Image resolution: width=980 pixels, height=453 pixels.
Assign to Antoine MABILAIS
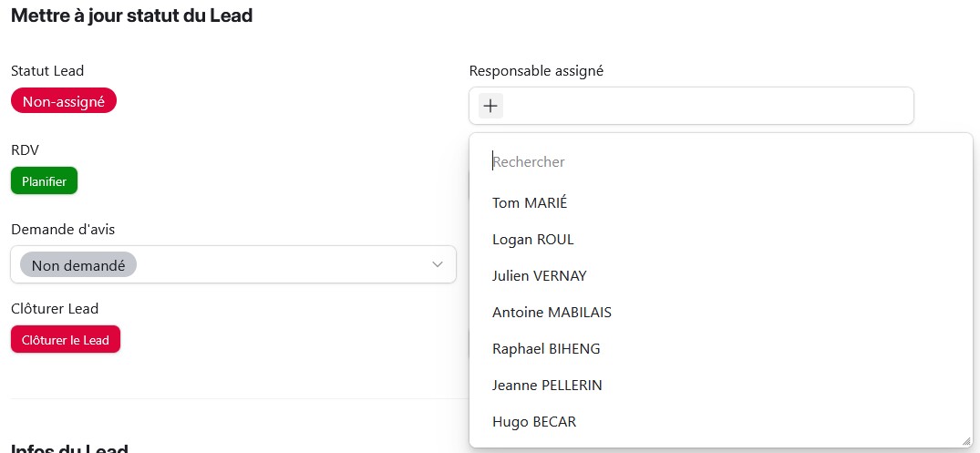(552, 312)
